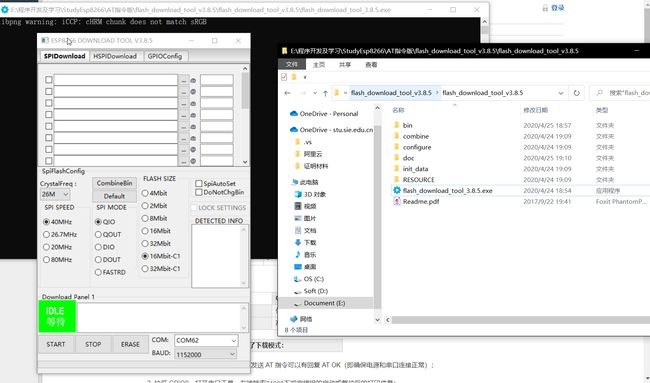The image size is (650, 383).
Task: Select the Readme.pdf file icon
Action: click(397, 201)
